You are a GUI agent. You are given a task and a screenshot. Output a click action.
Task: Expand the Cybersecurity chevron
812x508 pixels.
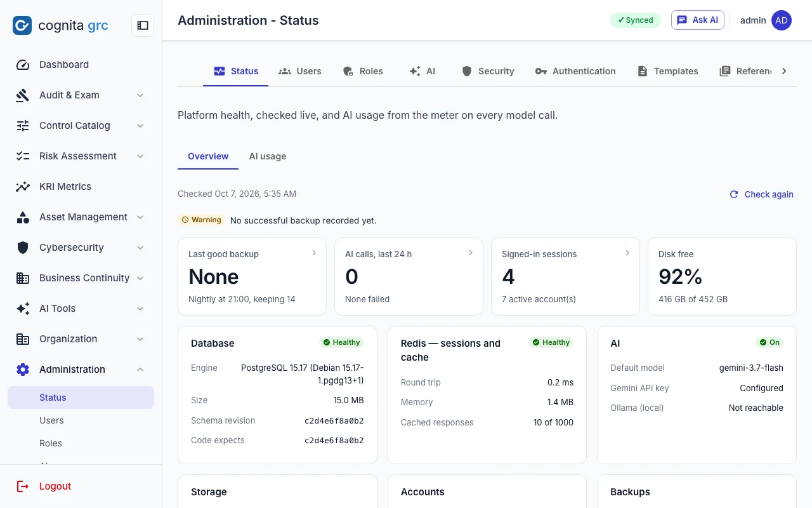(140, 248)
